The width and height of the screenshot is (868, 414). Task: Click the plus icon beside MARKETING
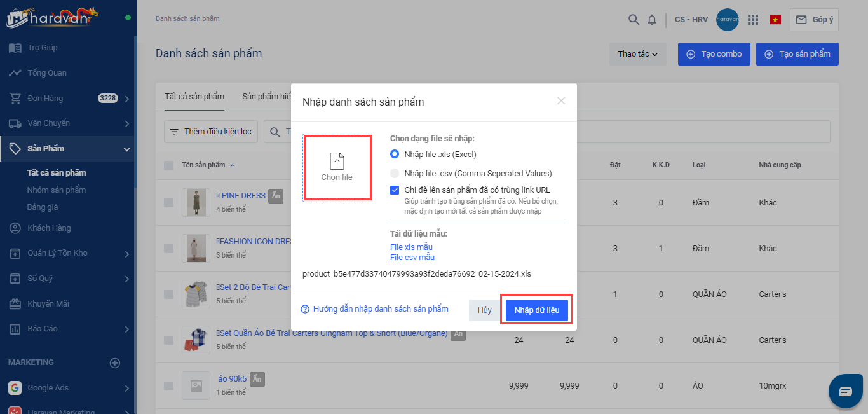tap(115, 362)
